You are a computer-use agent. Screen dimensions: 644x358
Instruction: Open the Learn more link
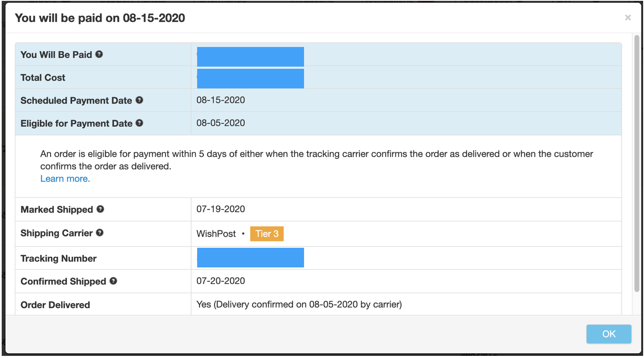tap(65, 179)
